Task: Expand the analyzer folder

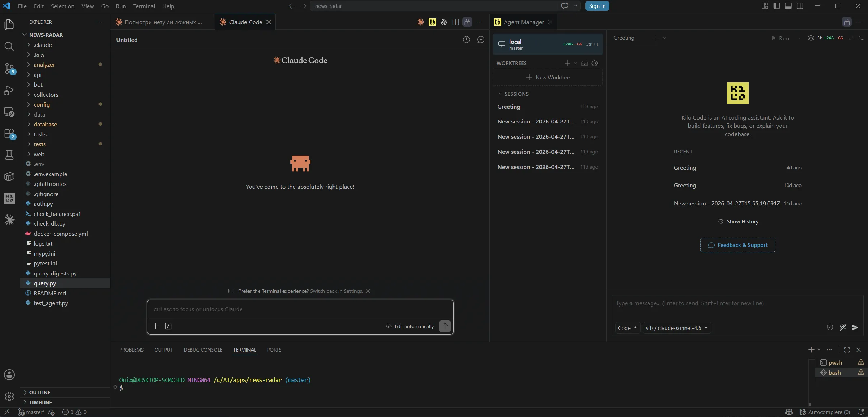Action: (x=65, y=65)
